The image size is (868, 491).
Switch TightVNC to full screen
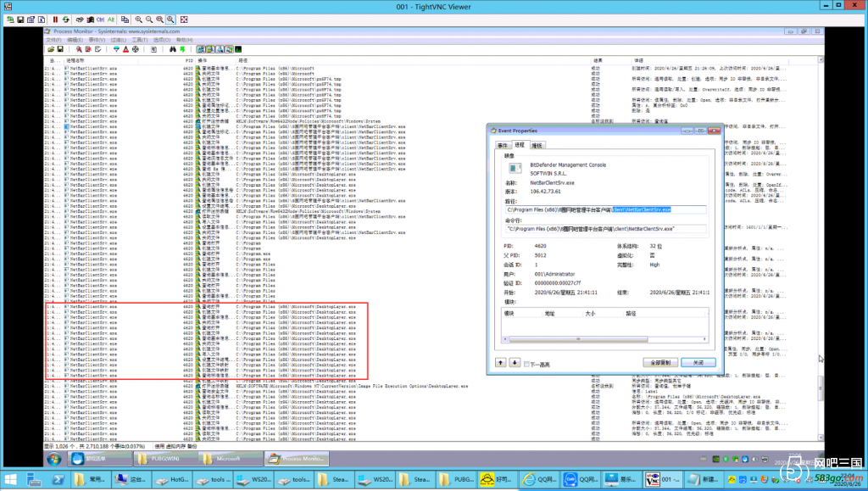184,20
